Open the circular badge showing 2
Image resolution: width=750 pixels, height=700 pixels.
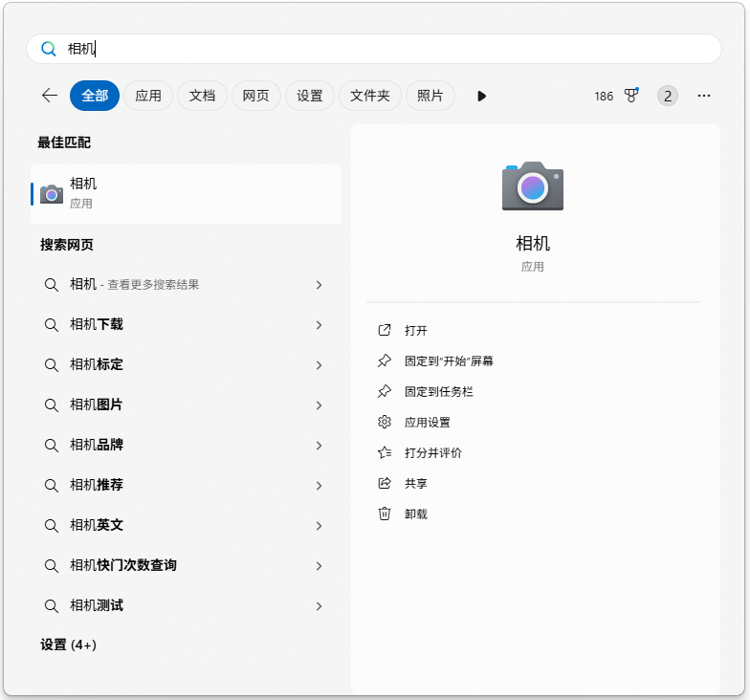coord(668,96)
